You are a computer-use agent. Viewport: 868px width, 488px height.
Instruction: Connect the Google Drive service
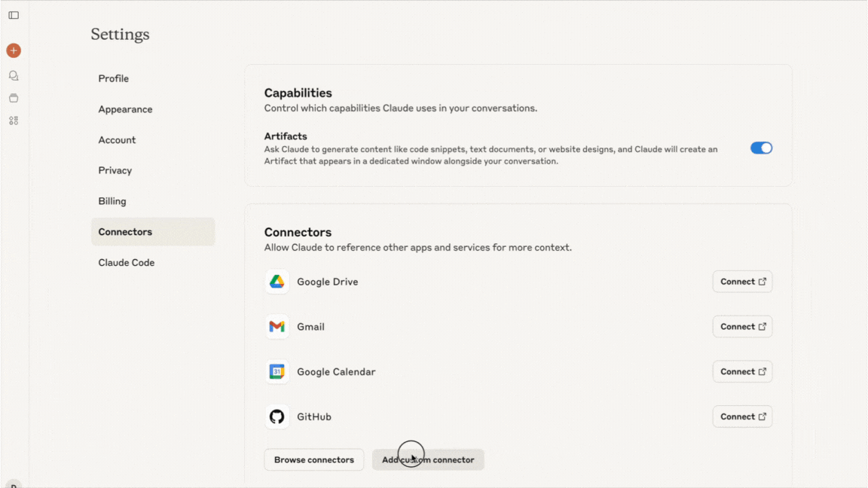(742, 281)
